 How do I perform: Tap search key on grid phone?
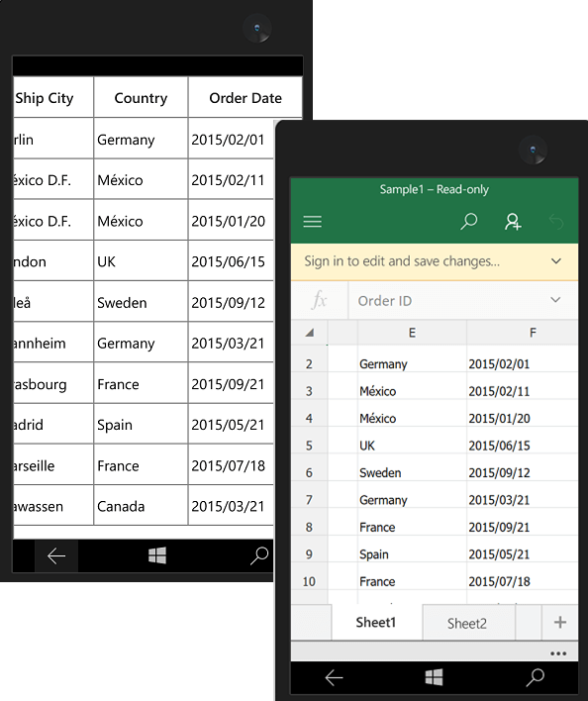[x=259, y=555]
